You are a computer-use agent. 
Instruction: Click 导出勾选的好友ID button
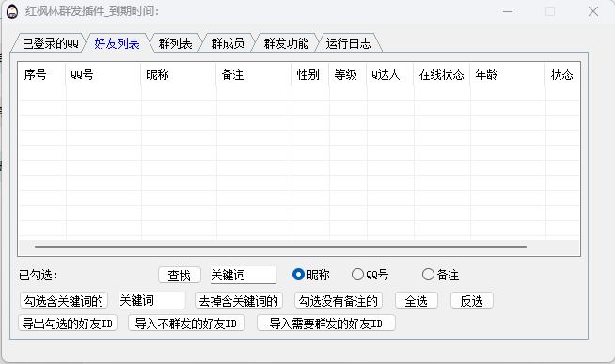click(x=68, y=324)
